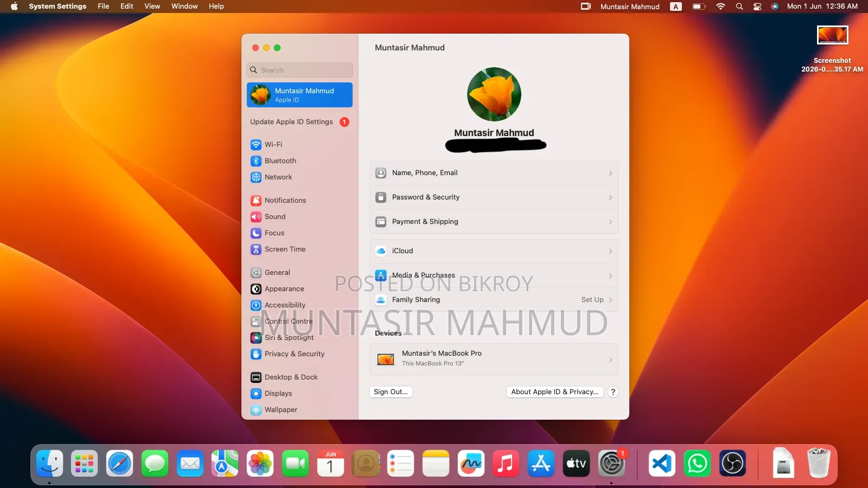Select the Displays icon in sidebar
The width and height of the screenshot is (868, 488).
tap(256, 394)
